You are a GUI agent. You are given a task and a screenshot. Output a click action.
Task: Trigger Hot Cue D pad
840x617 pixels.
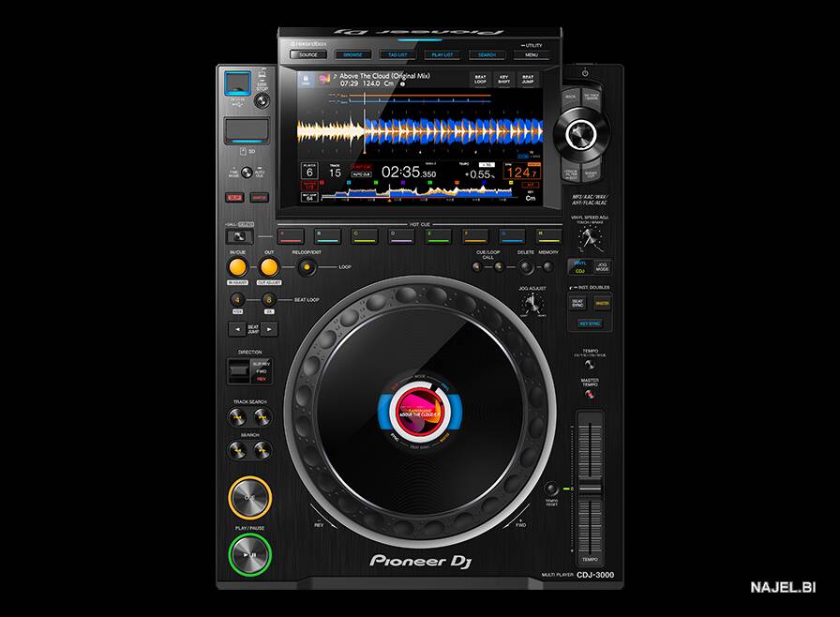[x=401, y=235]
